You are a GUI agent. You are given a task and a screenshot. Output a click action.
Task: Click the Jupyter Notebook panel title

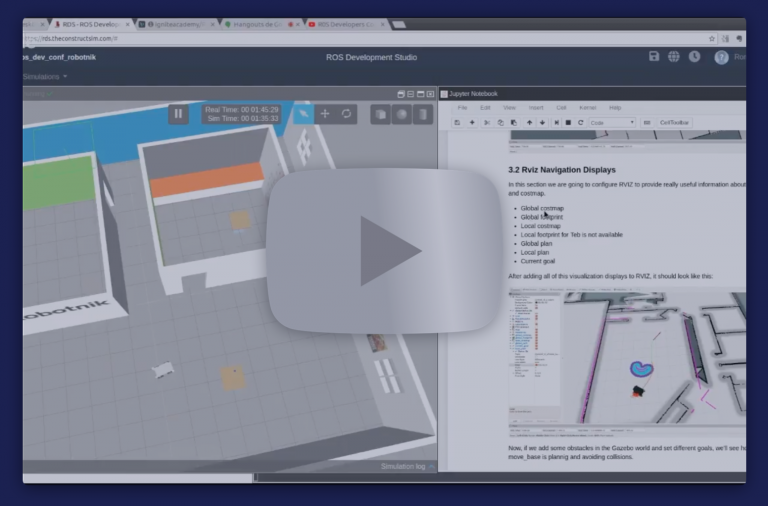(x=473, y=94)
